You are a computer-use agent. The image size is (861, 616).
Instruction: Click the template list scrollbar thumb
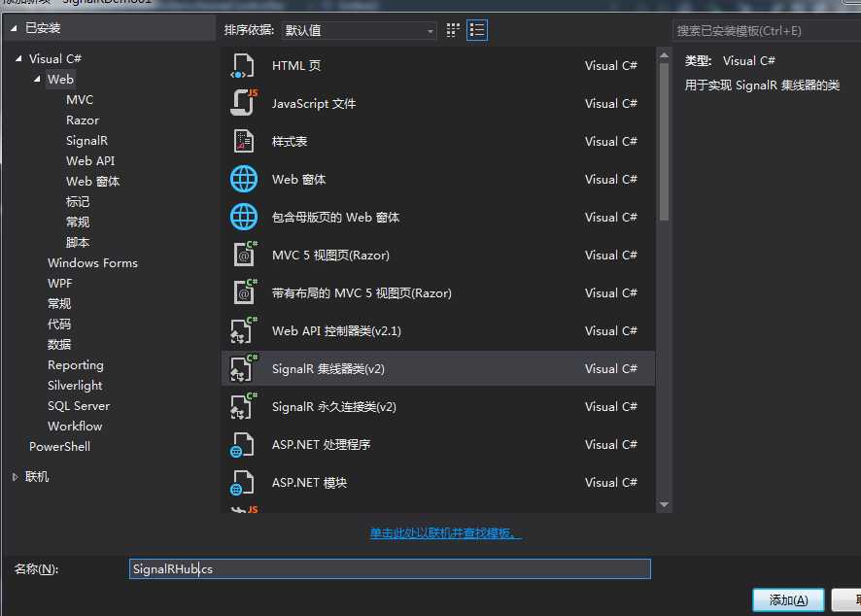coord(664,142)
